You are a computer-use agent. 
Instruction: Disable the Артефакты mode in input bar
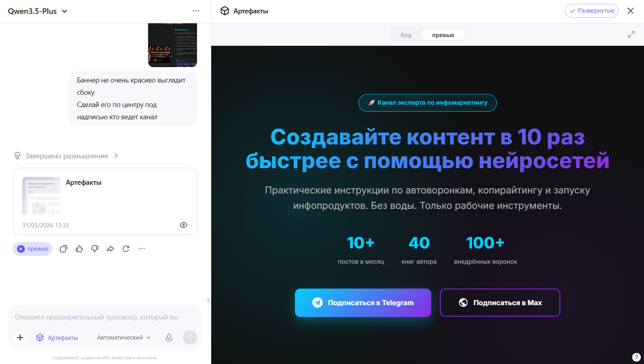[x=57, y=338]
